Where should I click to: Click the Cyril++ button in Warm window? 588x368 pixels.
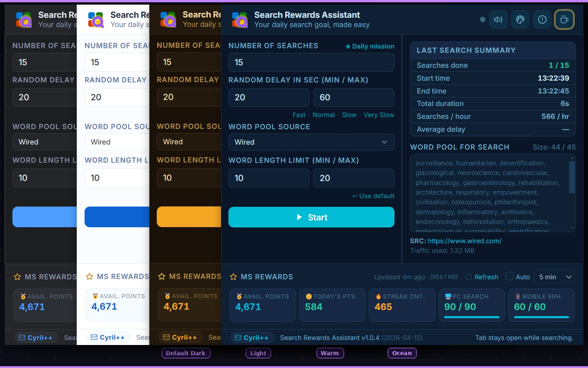tap(181, 338)
